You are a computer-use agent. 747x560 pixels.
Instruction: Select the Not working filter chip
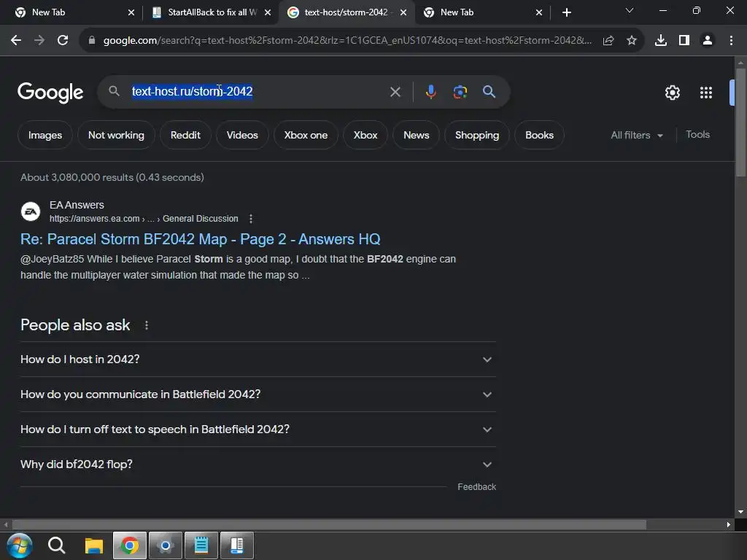pyautogui.click(x=116, y=135)
